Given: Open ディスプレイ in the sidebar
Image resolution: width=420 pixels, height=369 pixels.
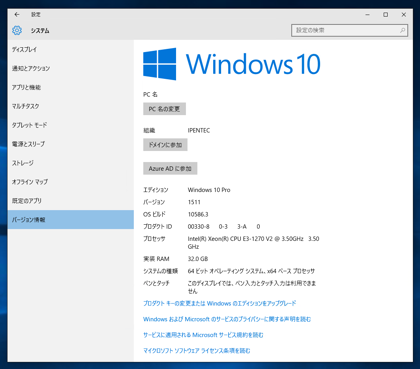Looking at the screenshot, I should pyautogui.click(x=71, y=49).
